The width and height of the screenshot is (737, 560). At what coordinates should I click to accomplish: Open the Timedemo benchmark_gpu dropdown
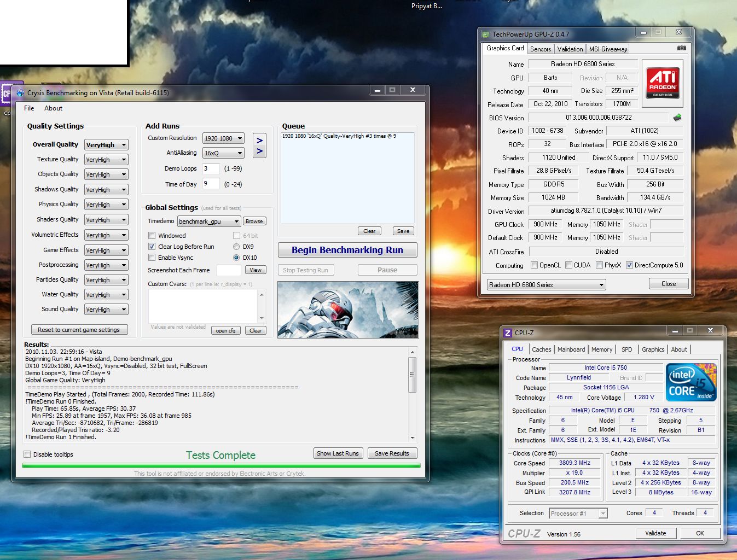[209, 221]
